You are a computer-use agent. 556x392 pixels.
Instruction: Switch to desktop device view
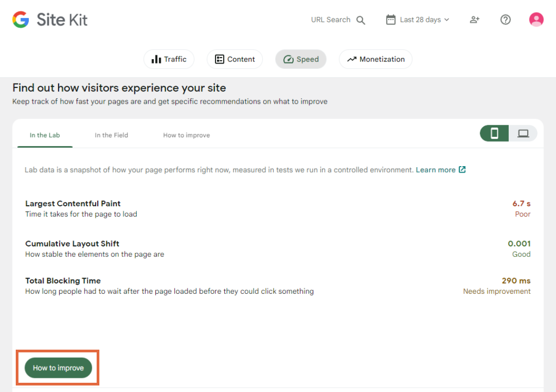(x=523, y=133)
